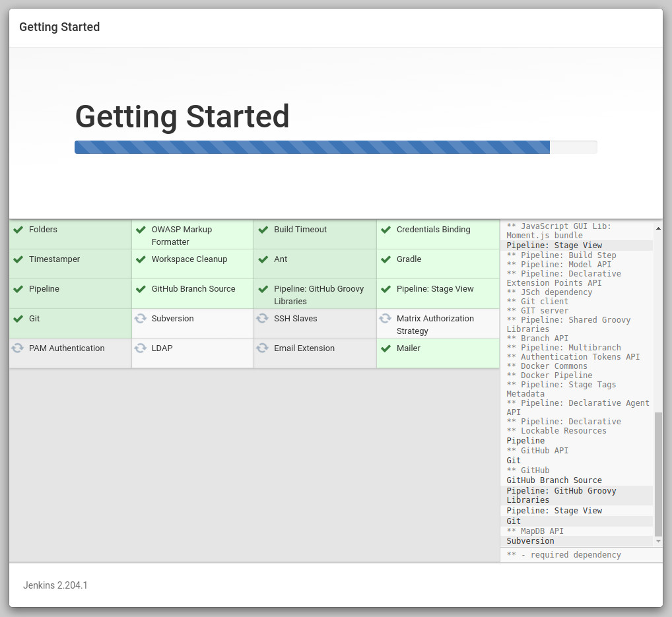Click the sync icon beside Matrix Authorization Strategy
Image resolution: width=672 pixels, height=617 pixels.
[385, 318]
